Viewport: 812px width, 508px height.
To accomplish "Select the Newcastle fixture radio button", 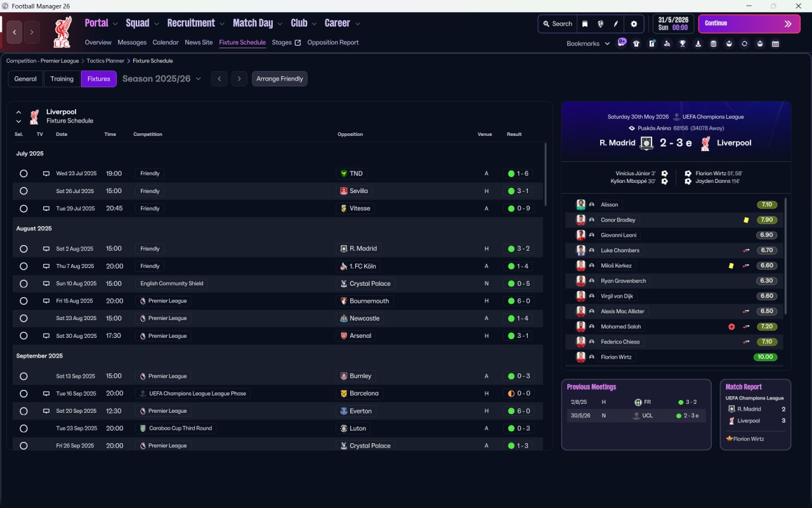I will tap(23, 318).
